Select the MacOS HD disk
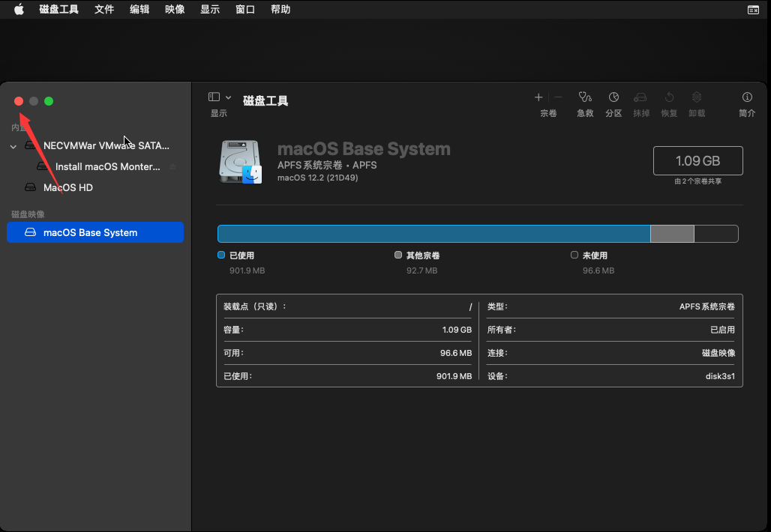 point(95,187)
